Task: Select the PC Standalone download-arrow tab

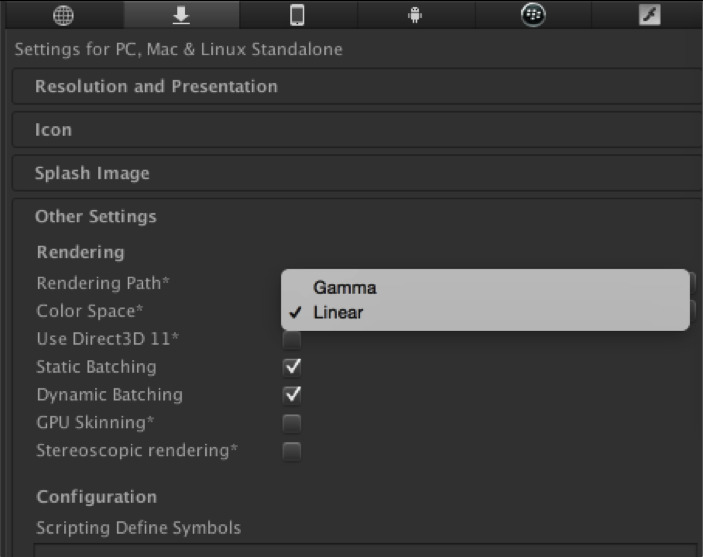Action: [x=181, y=15]
